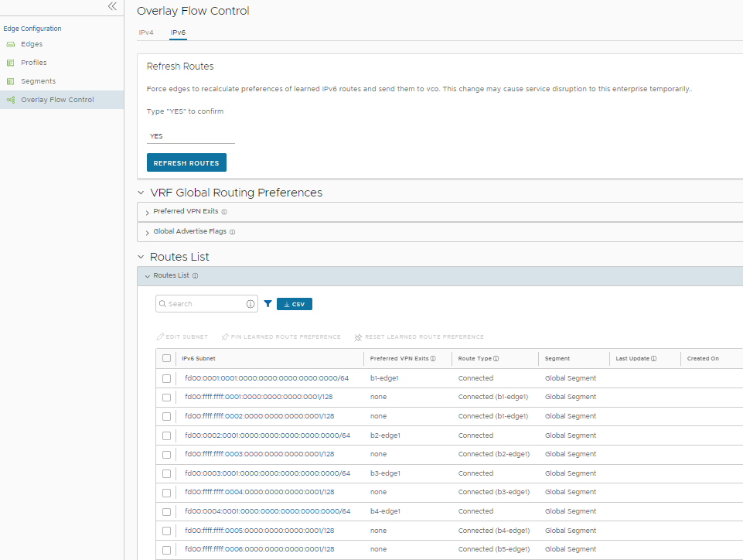Check the row for fd00:0001:0001 /64 subnet

click(166, 378)
